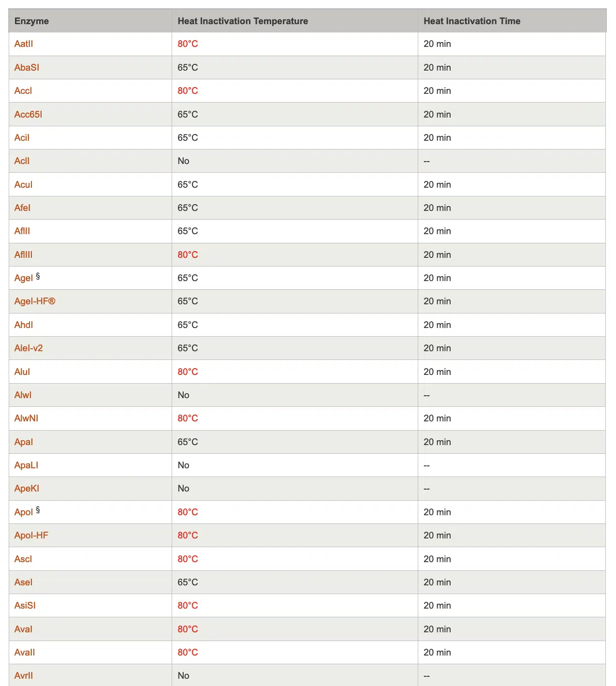Open the AgeI-HF® enzyme link
616x686 pixels.
35,301
